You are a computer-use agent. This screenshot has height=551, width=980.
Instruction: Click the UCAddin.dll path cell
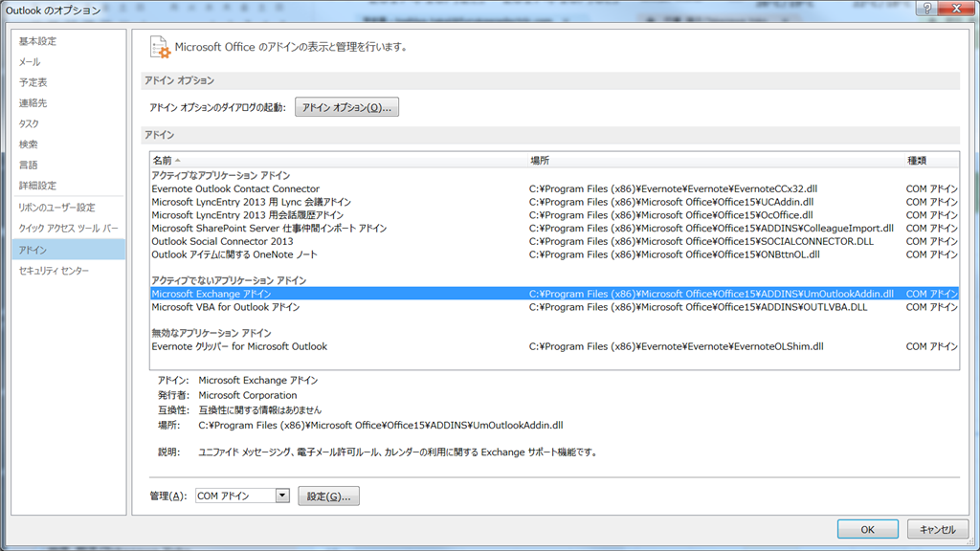[671, 202]
